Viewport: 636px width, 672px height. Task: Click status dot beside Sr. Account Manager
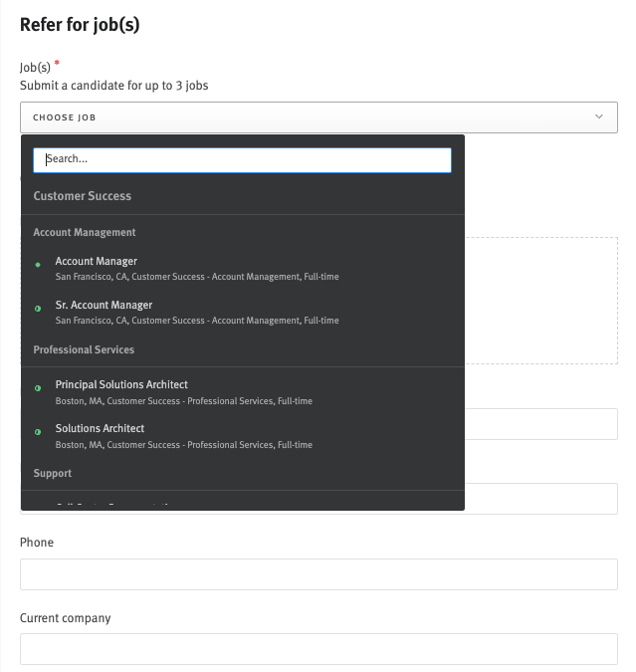point(38,309)
